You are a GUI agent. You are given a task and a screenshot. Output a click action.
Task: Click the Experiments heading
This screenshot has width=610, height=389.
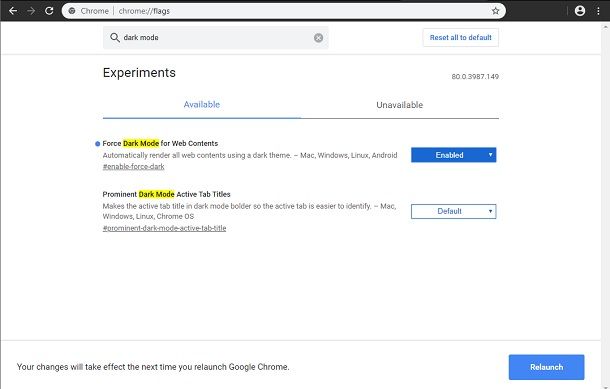click(x=139, y=73)
